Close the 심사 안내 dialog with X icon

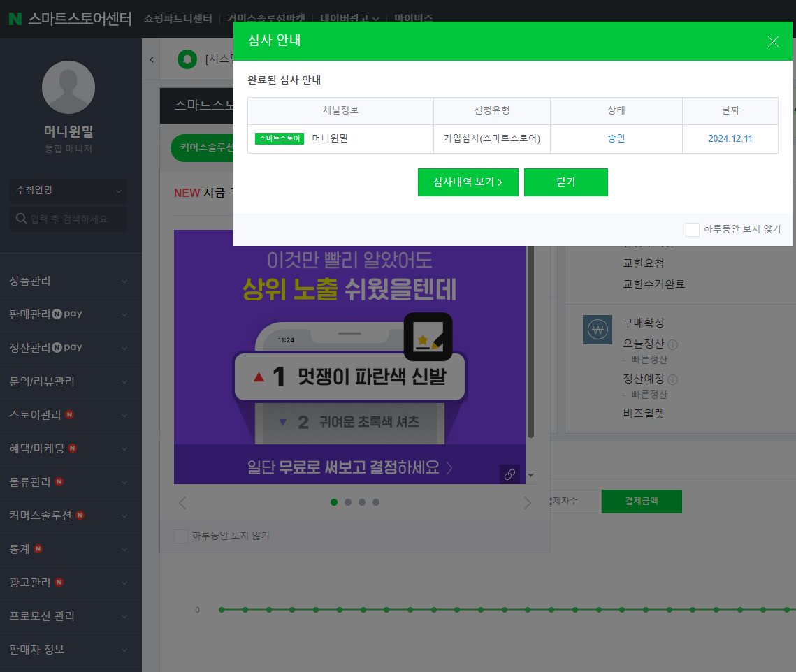pos(773,42)
